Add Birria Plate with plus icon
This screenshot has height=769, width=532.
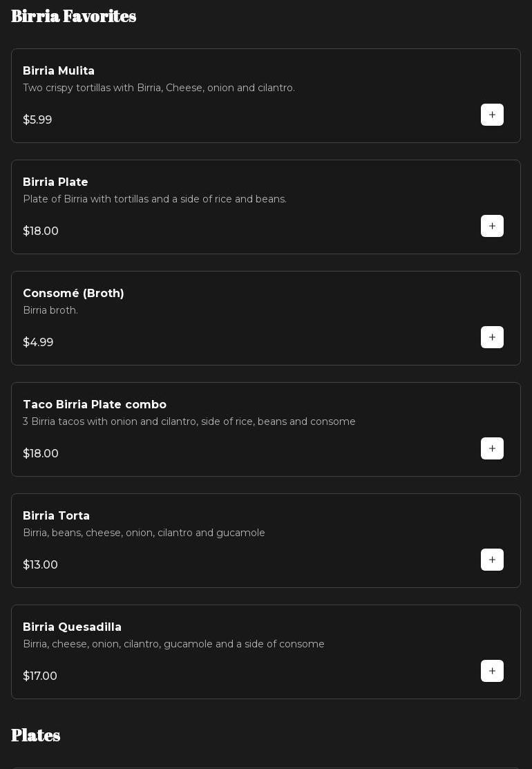(492, 226)
